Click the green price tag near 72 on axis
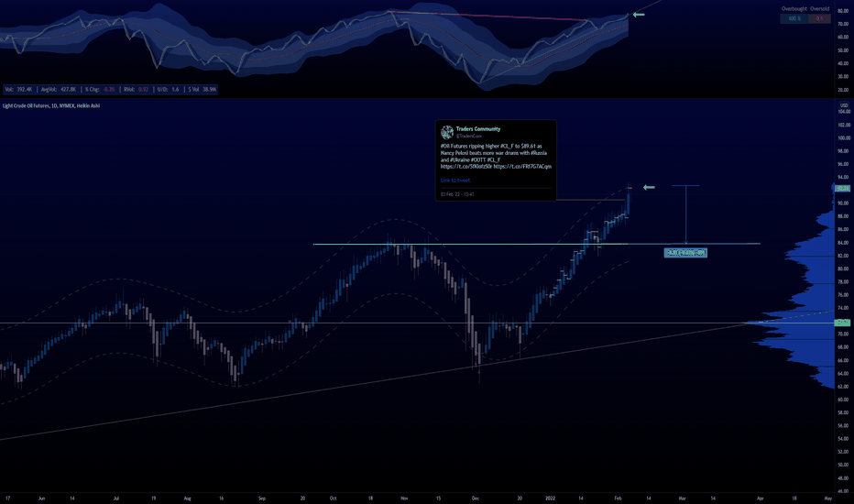The width and height of the screenshot is (854, 504). [843, 323]
